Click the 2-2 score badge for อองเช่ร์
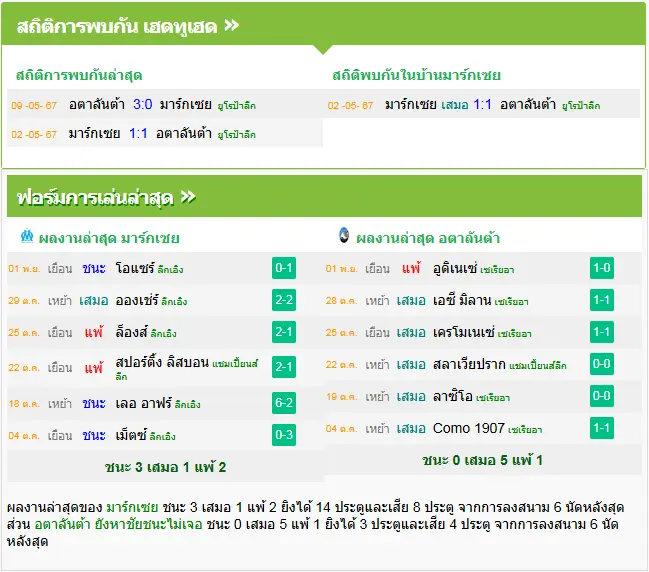Screen dimensions: 649x572 [284, 300]
